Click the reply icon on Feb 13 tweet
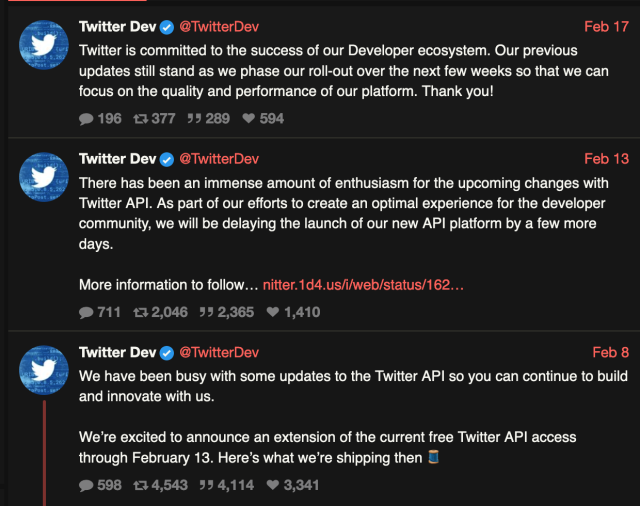This screenshot has height=506, width=640. click(86, 312)
